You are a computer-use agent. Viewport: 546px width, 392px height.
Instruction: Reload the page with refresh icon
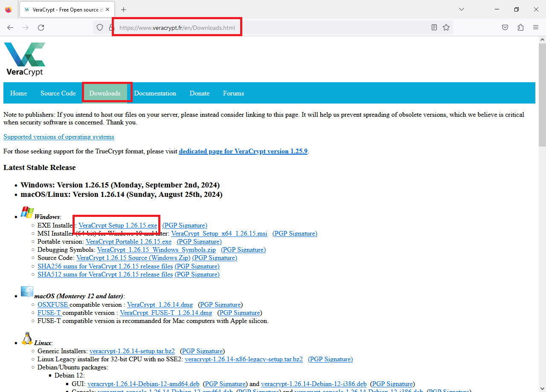point(41,27)
